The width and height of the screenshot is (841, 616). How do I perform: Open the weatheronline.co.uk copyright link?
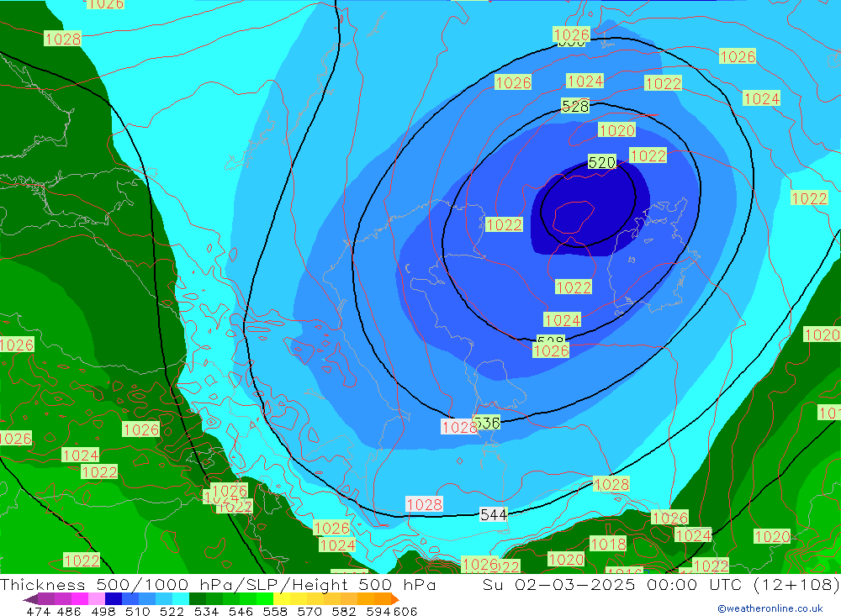click(770, 608)
